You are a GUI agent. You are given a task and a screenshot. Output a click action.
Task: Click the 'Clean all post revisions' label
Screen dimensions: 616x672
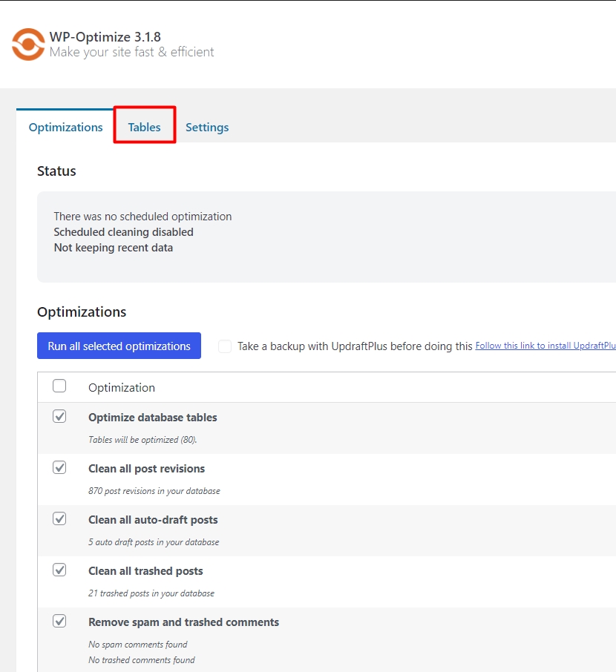[x=147, y=469]
